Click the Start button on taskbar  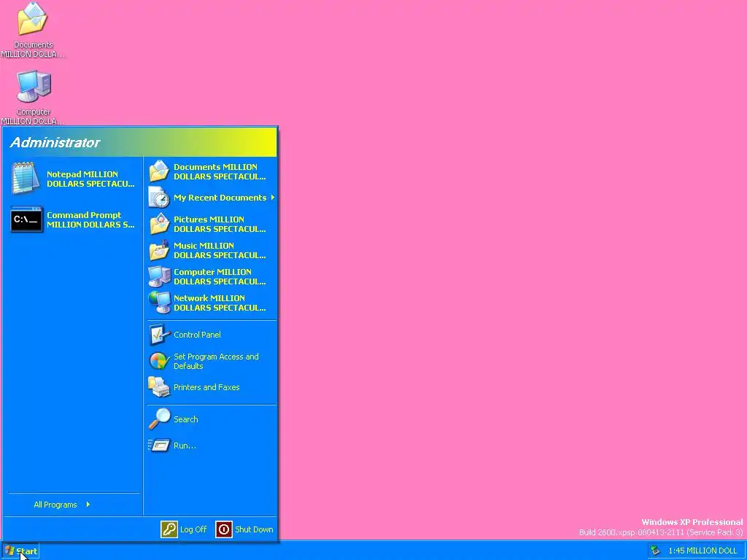[20, 551]
